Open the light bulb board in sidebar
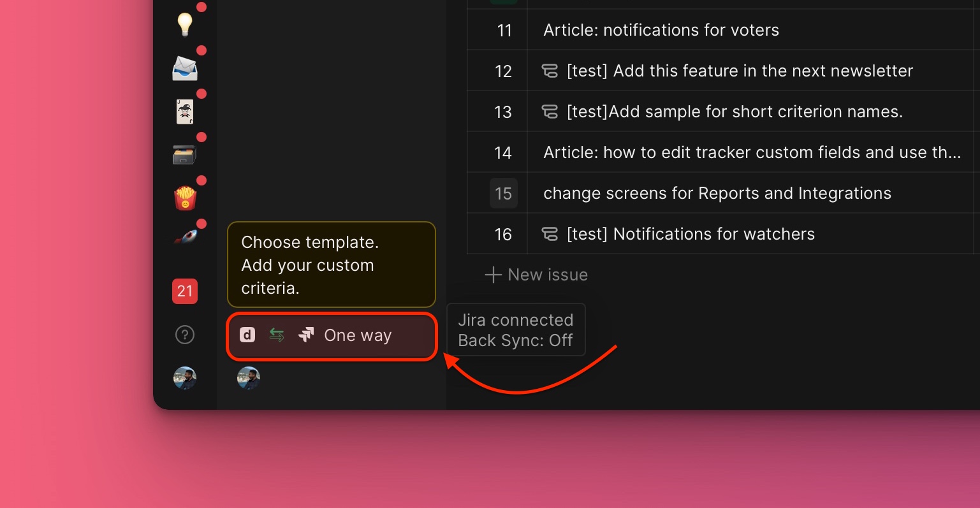 (184, 24)
